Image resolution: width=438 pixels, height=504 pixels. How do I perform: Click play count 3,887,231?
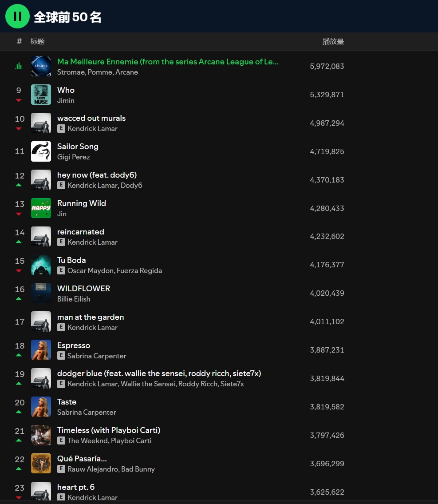[327, 350]
